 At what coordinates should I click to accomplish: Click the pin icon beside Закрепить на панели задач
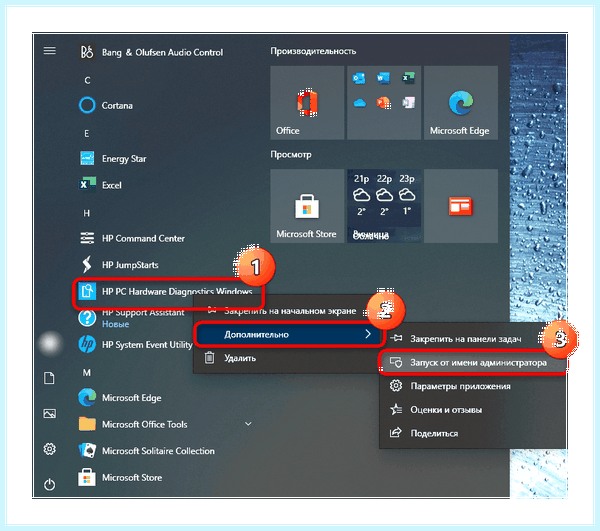[396, 338]
